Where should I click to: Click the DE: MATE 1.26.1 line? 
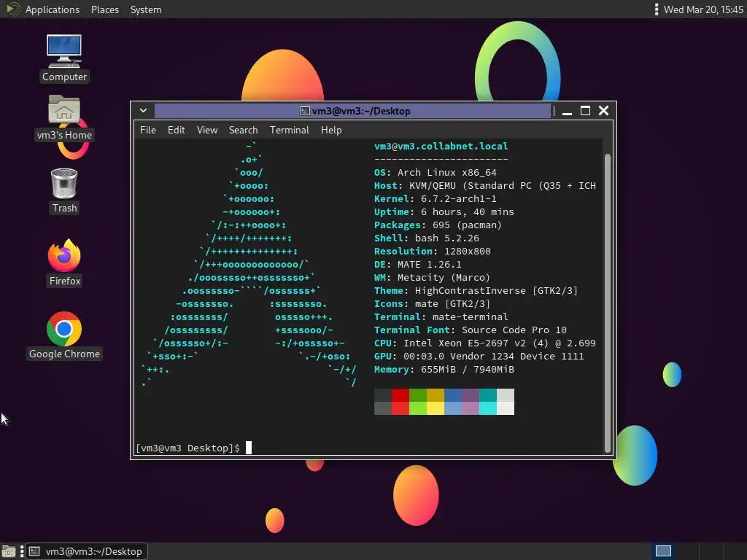[x=417, y=264]
